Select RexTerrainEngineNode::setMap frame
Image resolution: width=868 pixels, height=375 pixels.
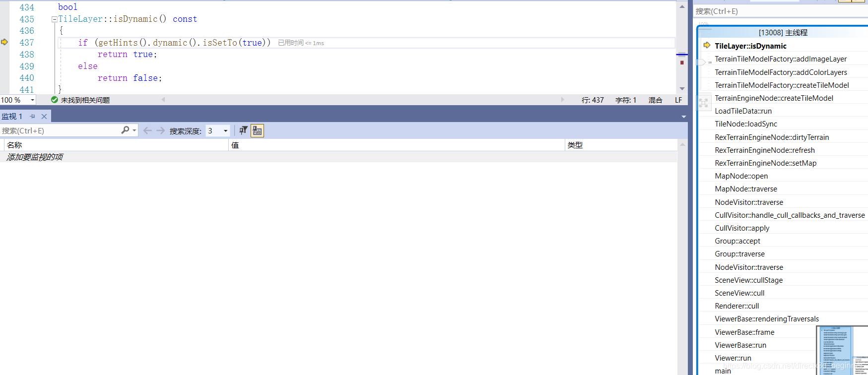coord(765,163)
